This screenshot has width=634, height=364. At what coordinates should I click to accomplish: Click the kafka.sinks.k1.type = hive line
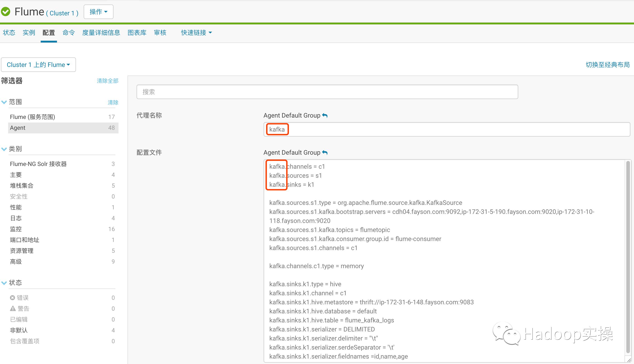point(305,284)
